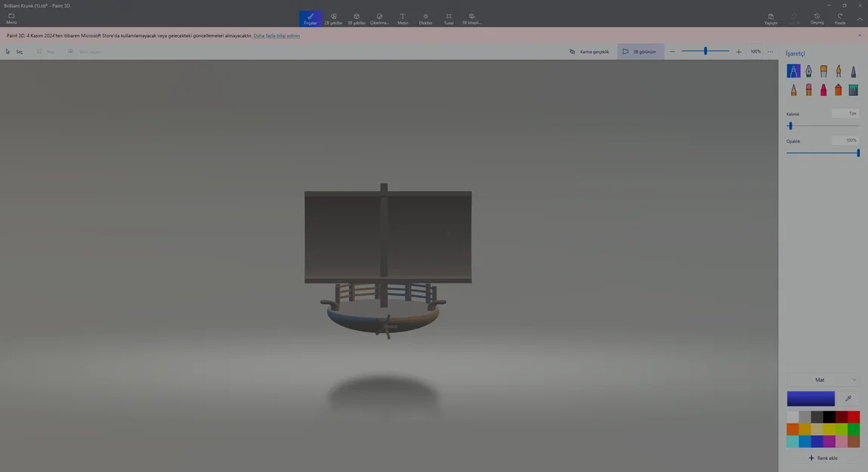Toggle the 3B görünüm view

point(640,51)
